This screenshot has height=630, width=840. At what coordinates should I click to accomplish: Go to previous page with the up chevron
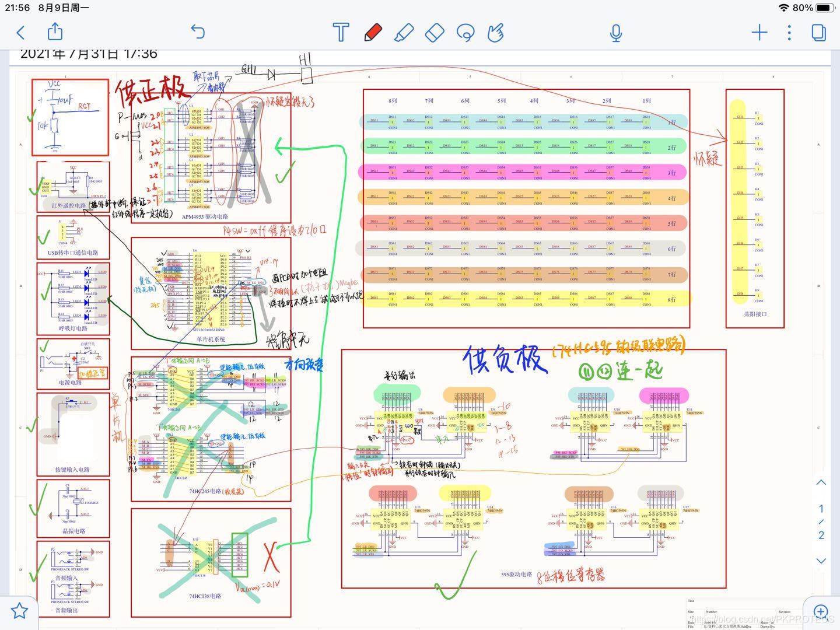click(x=821, y=482)
